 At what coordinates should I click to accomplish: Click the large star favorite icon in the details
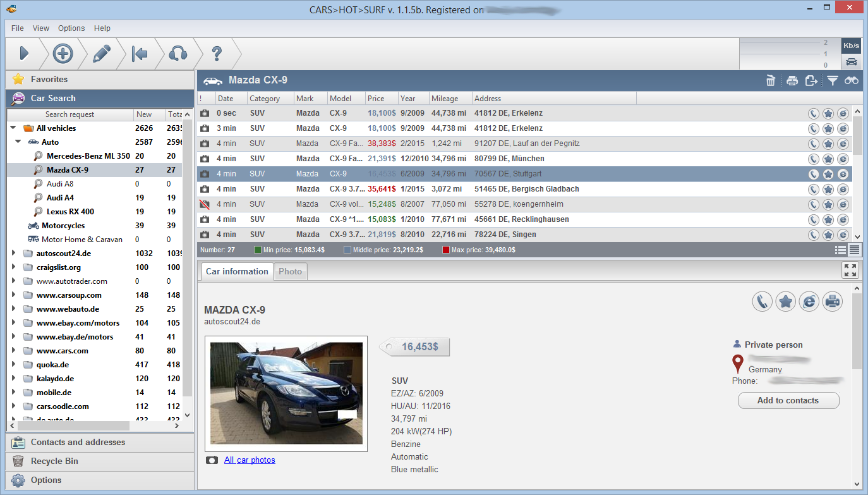786,302
